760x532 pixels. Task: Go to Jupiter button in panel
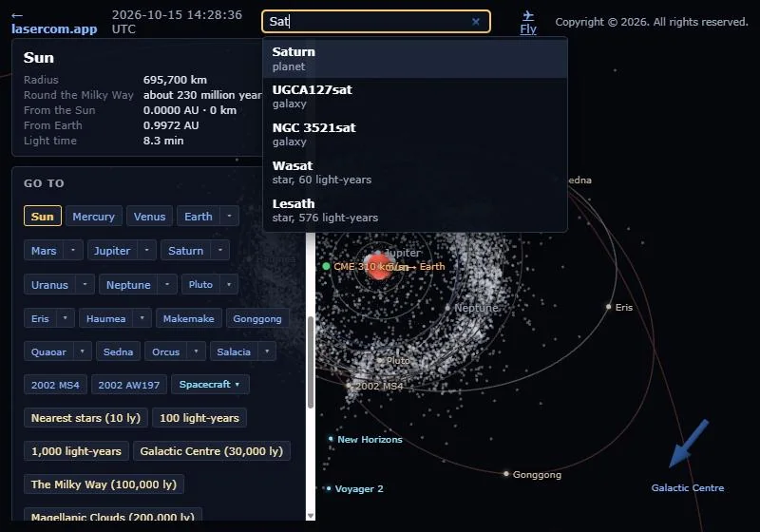click(x=112, y=251)
